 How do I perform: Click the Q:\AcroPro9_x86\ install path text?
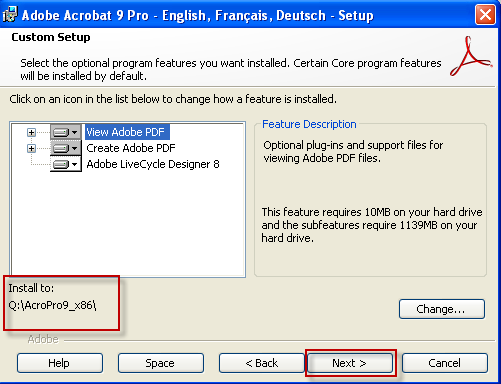[52, 305]
